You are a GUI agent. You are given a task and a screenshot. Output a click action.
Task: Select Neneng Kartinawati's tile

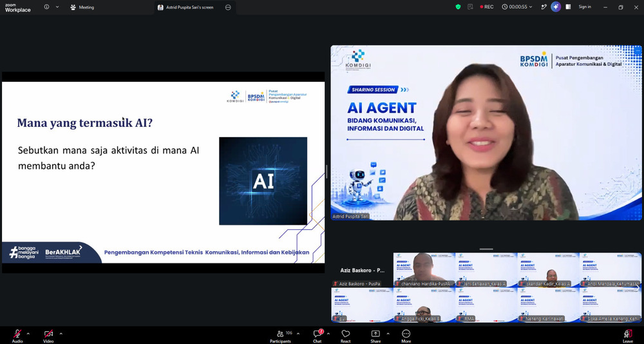pyautogui.click(x=548, y=305)
